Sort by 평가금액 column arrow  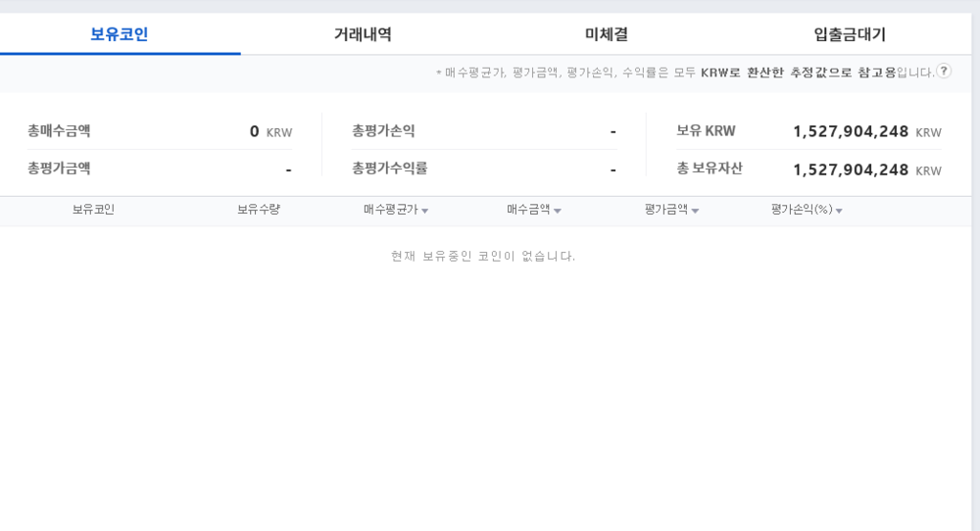pyautogui.click(x=695, y=211)
